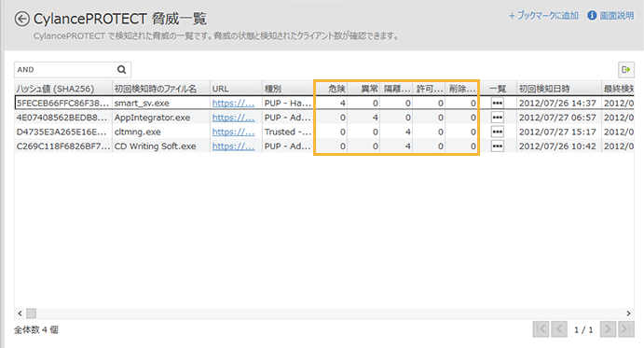Click the horizontal scrollbar thumb

(x=31, y=313)
